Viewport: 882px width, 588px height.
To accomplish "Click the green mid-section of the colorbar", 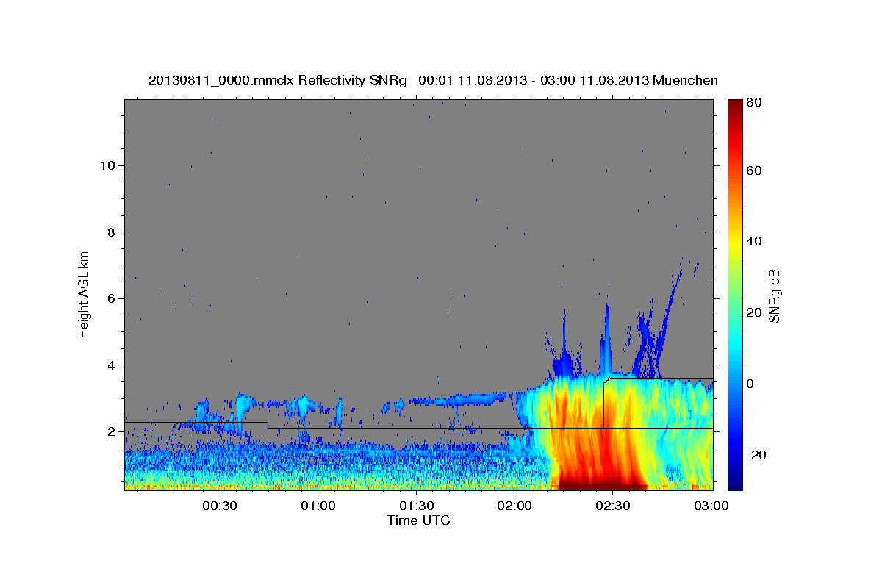I will 735,294.
